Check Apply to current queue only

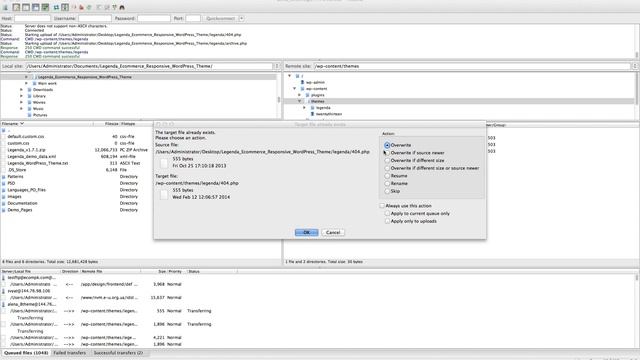[387, 213]
